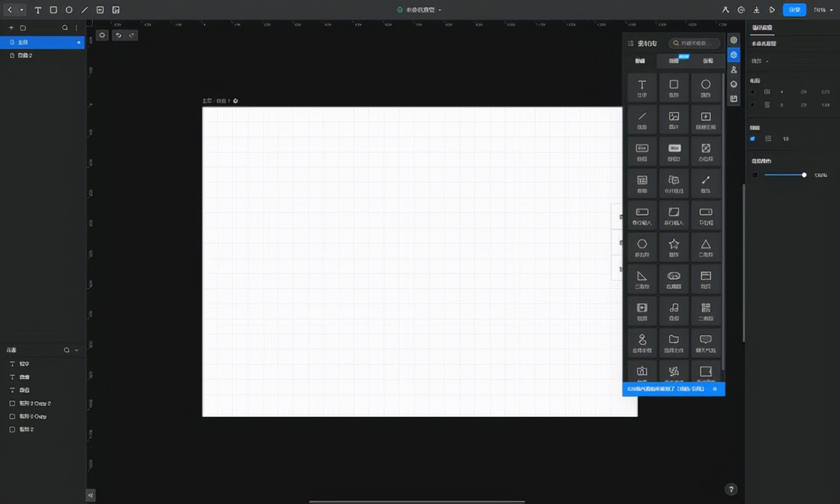Click the undo arrow above the canvas

click(118, 35)
